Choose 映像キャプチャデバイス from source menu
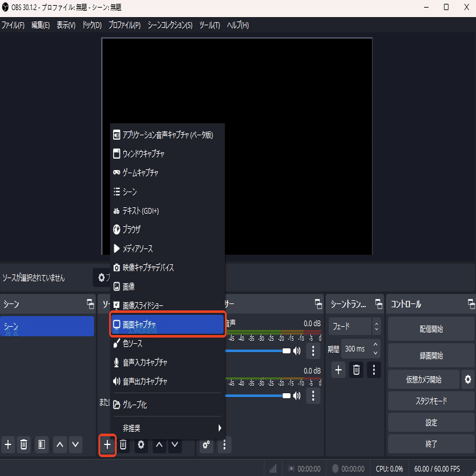 [x=168, y=267]
